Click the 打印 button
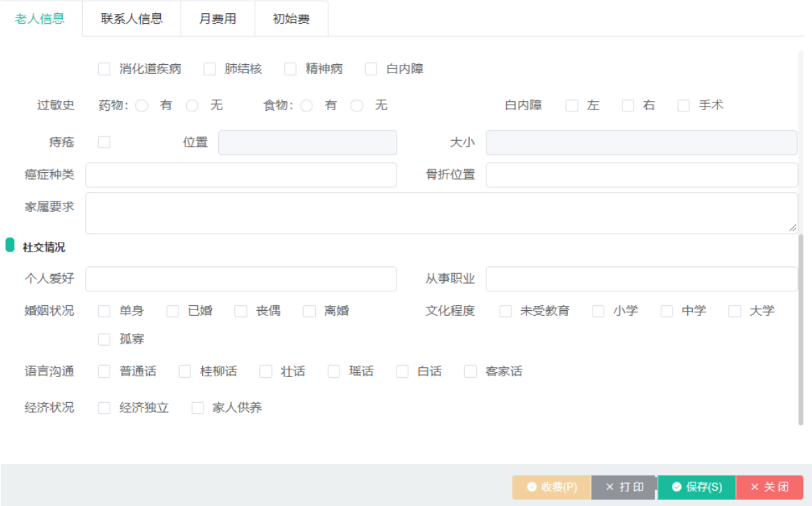This screenshot has height=506, width=812. coord(624,487)
